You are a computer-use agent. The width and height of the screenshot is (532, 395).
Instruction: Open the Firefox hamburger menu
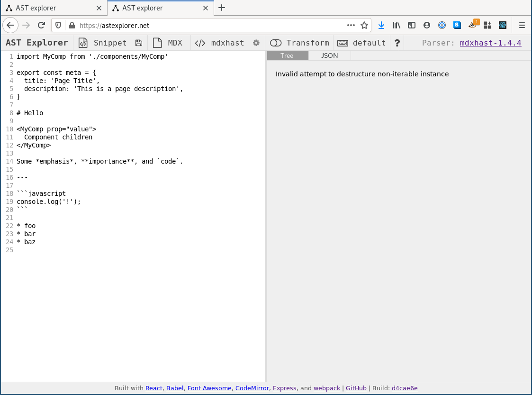coord(522,26)
